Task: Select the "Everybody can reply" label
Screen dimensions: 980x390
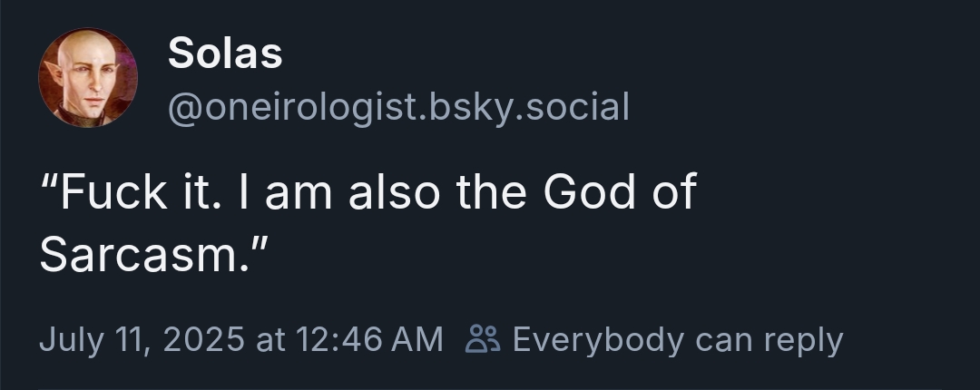Action: point(677,339)
